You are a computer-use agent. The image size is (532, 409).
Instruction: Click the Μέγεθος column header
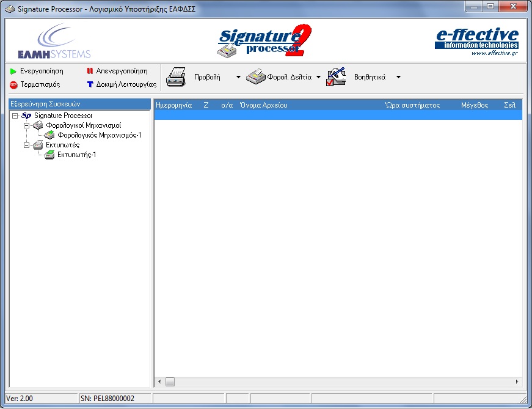[x=474, y=105]
